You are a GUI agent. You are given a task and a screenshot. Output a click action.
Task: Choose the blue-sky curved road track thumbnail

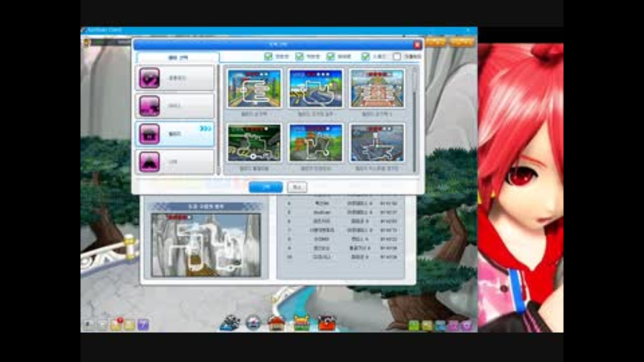tap(315, 88)
